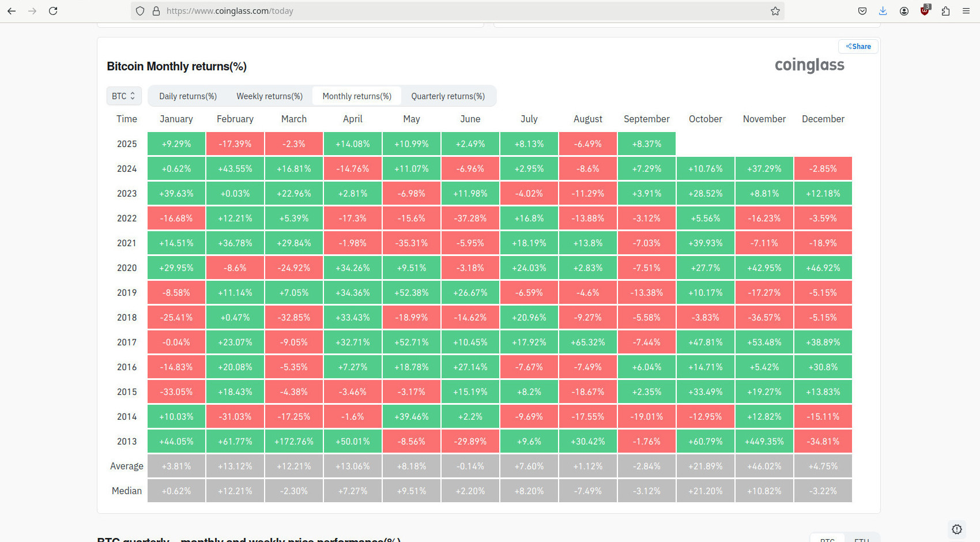Click the January column header
Viewport: 980px width, 542px height.
176,119
